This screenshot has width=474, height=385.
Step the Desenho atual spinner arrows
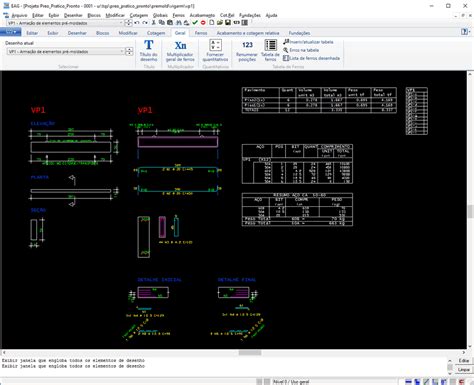(x=129, y=51)
